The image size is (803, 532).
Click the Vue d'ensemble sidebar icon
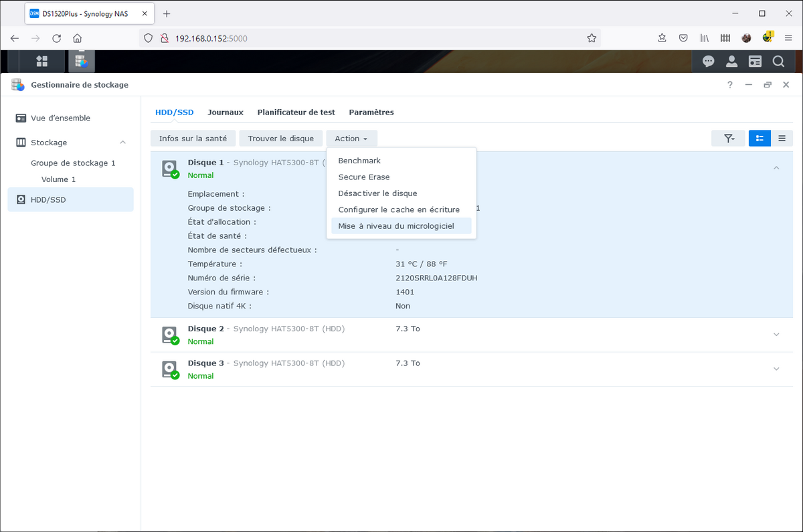[x=21, y=118]
